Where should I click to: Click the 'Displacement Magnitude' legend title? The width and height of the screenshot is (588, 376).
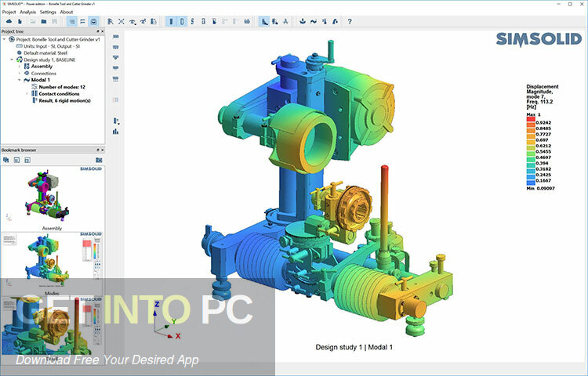(543, 89)
